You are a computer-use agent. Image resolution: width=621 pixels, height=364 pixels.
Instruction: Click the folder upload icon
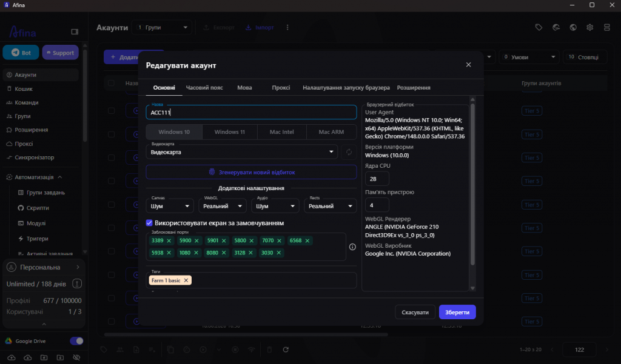(x=44, y=358)
